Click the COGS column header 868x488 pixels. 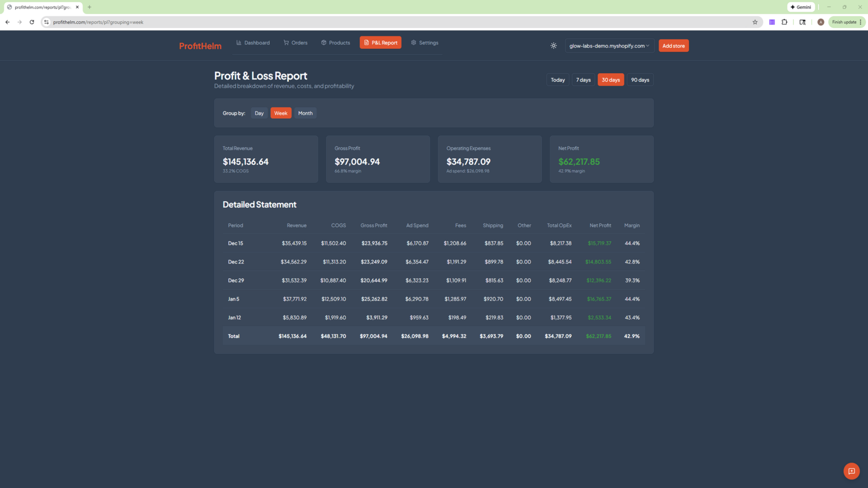pyautogui.click(x=339, y=226)
